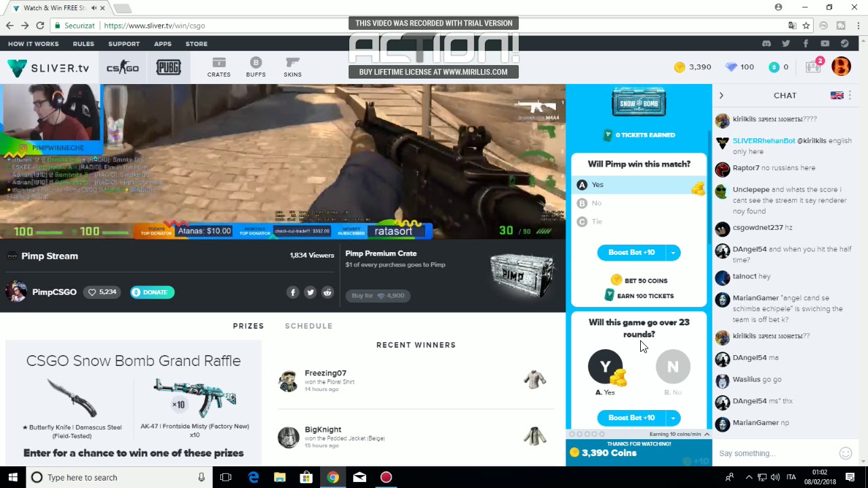Open SUPPORT menu item

point(124,43)
